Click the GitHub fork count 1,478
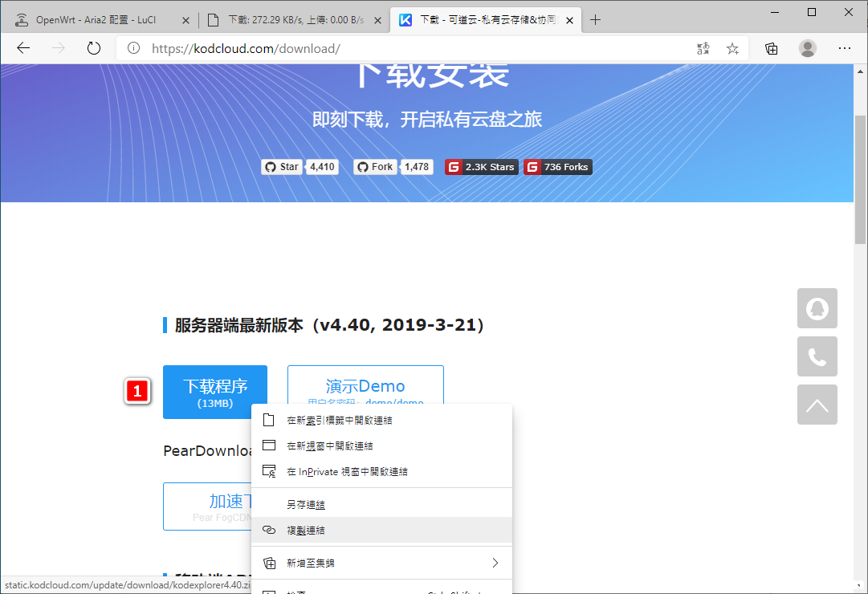The image size is (868, 594). pos(416,167)
